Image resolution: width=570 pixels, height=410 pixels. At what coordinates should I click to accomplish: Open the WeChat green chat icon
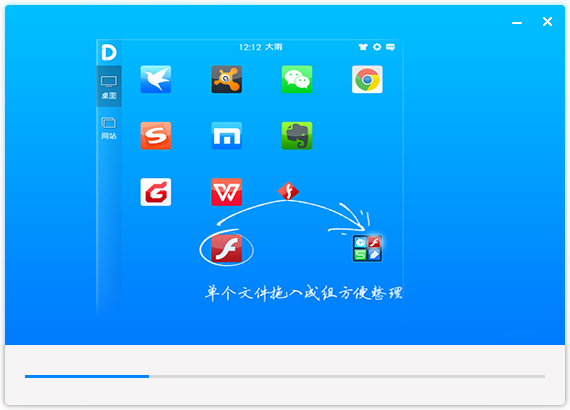[297, 79]
